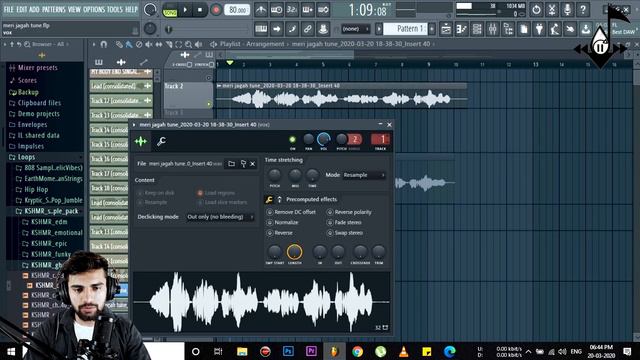640x360 pixels.
Task: Toggle the countdown before recording (3 2 1) icon
Action: coord(292,10)
